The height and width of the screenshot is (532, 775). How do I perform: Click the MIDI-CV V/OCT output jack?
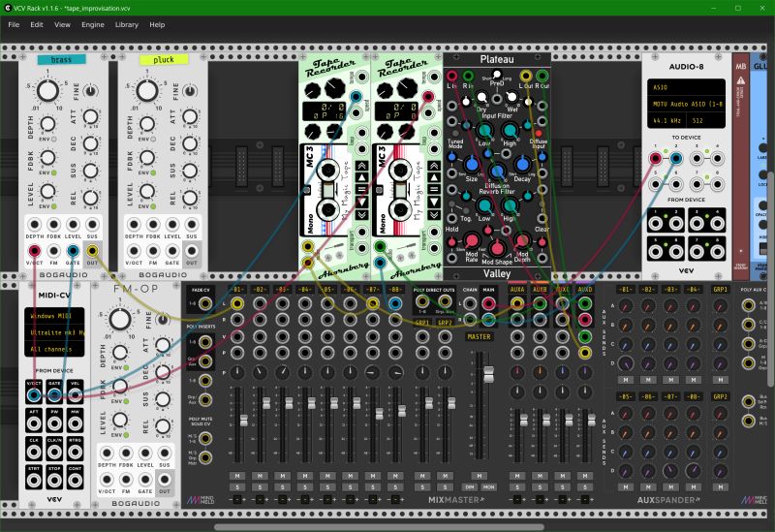[x=34, y=394]
